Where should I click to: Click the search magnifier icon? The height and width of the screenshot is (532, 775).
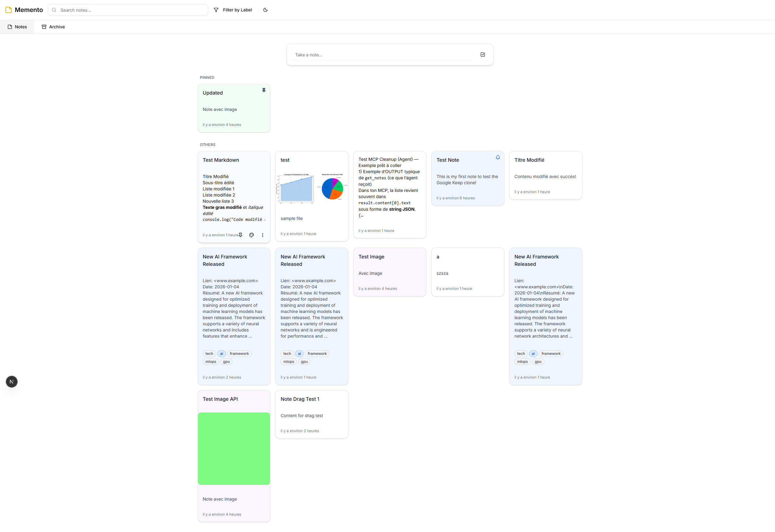point(54,10)
